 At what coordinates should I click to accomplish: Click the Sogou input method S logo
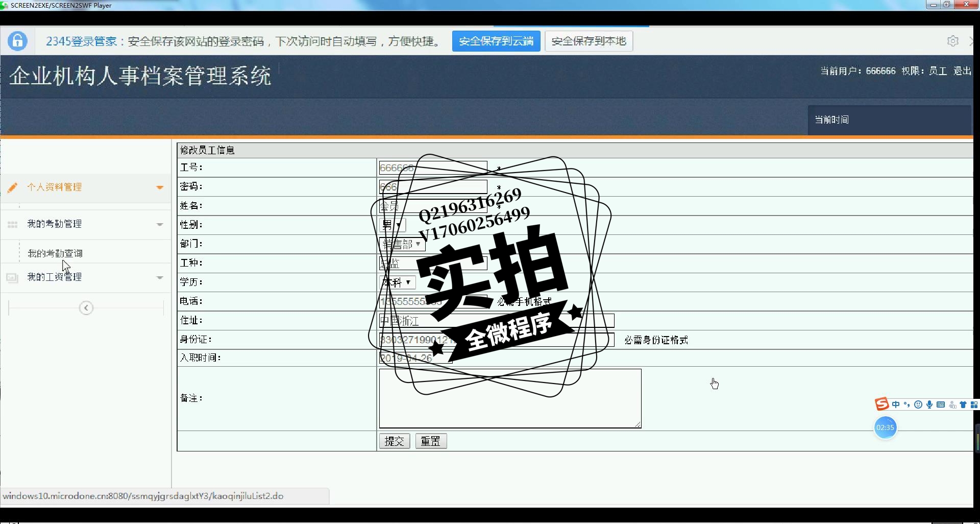tap(881, 404)
